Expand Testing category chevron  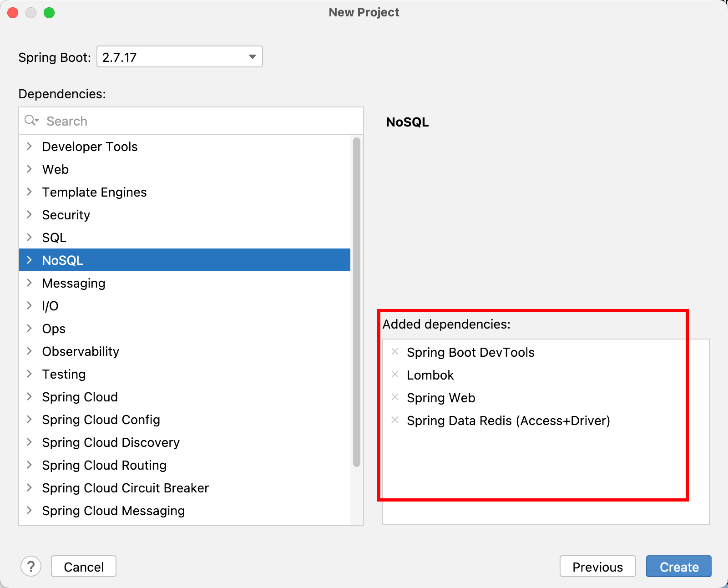point(30,374)
